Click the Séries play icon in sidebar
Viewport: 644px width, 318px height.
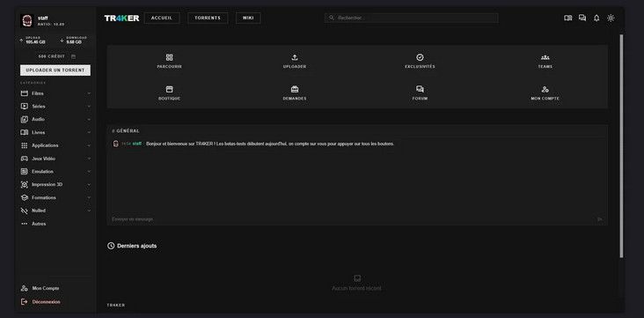25,106
